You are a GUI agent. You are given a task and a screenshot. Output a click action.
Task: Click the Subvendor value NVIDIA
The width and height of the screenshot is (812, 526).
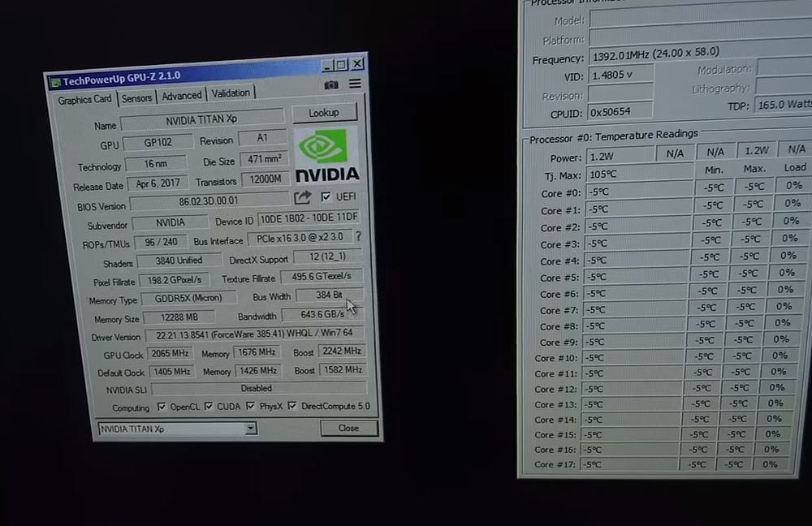coord(171,222)
